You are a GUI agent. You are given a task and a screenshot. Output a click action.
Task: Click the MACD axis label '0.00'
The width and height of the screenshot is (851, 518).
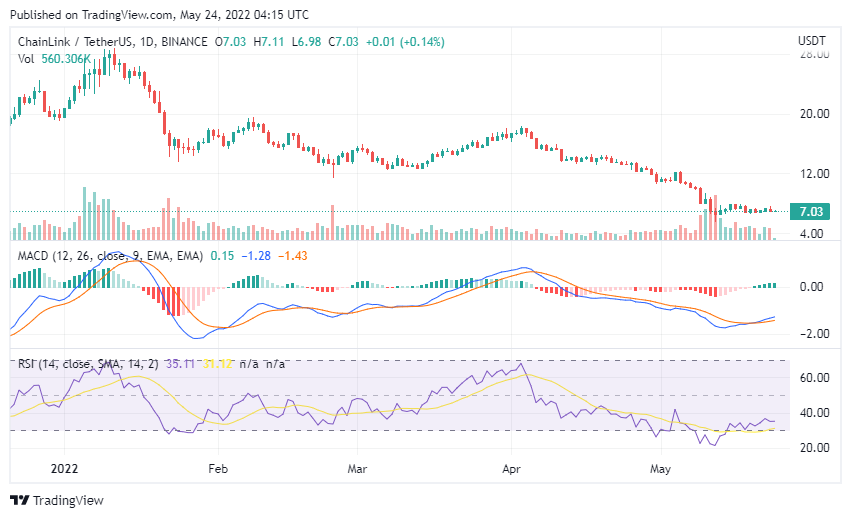point(811,287)
